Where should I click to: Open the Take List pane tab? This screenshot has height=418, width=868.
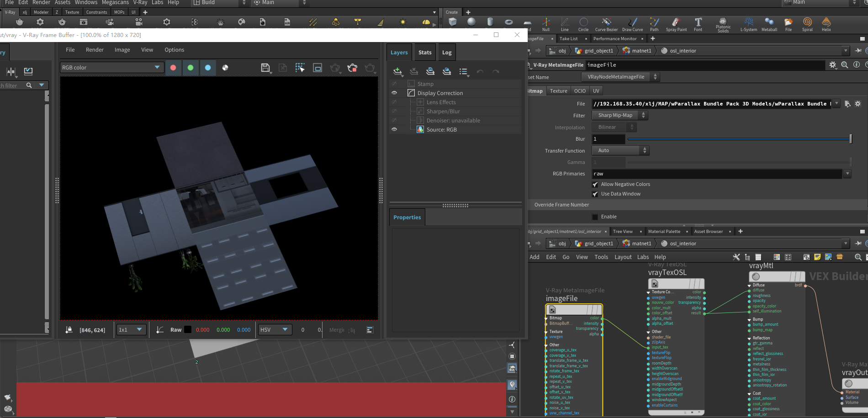(568, 39)
